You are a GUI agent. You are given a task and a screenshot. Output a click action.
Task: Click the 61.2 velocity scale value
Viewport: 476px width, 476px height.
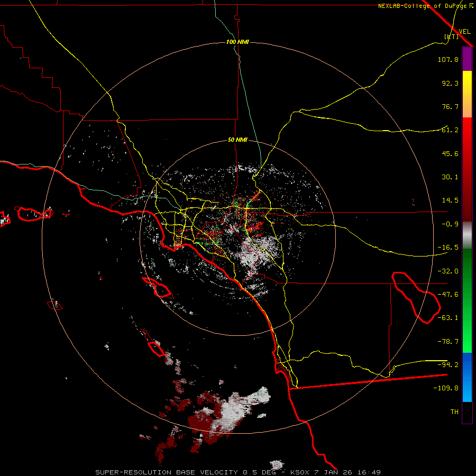tap(450, 130)
